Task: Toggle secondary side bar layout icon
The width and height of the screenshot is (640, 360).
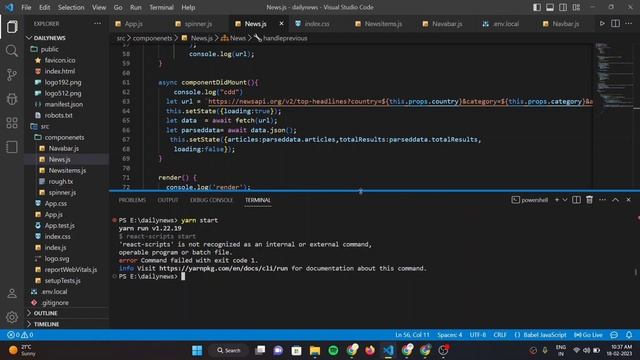Action: (x=563, y=7)
